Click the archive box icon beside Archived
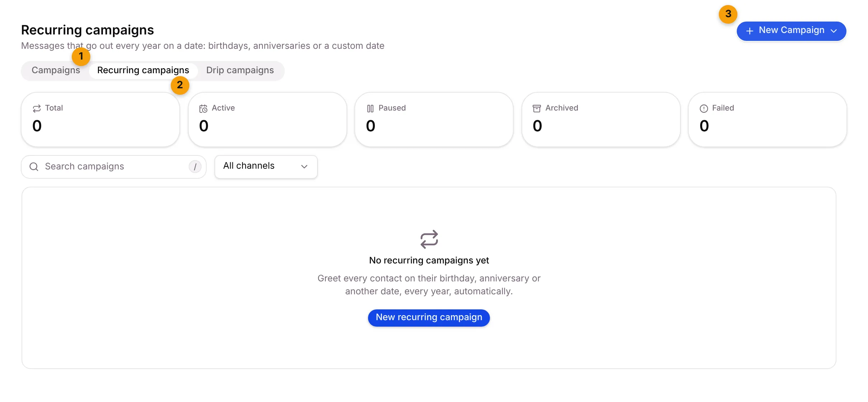Image resolution: width=868 pixels, height=402 pixels. 537,108
